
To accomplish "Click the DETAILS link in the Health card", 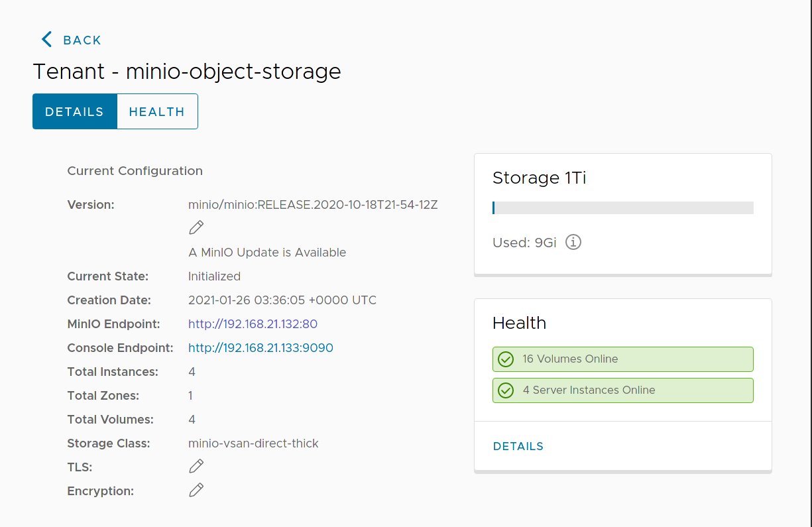I will [518, 447].
